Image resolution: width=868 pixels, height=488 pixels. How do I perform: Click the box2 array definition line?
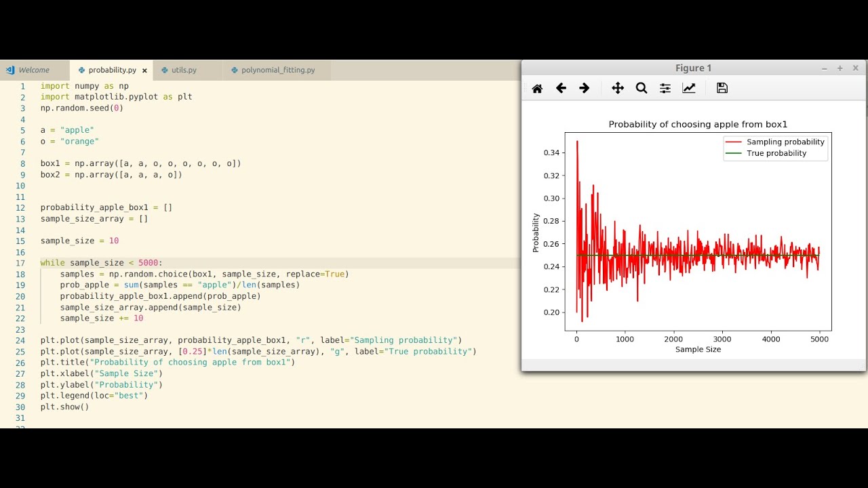pyautogui.click(x=111, y=174)
